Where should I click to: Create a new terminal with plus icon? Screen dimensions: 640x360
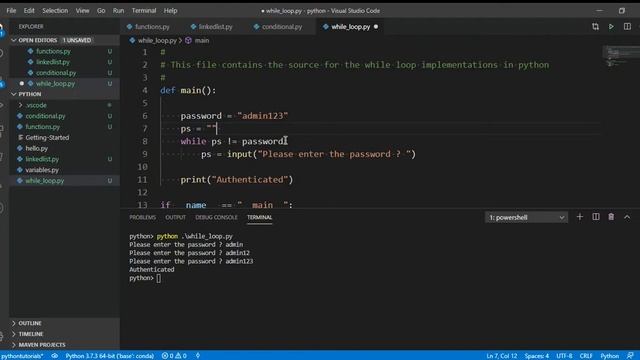[580, 217]
